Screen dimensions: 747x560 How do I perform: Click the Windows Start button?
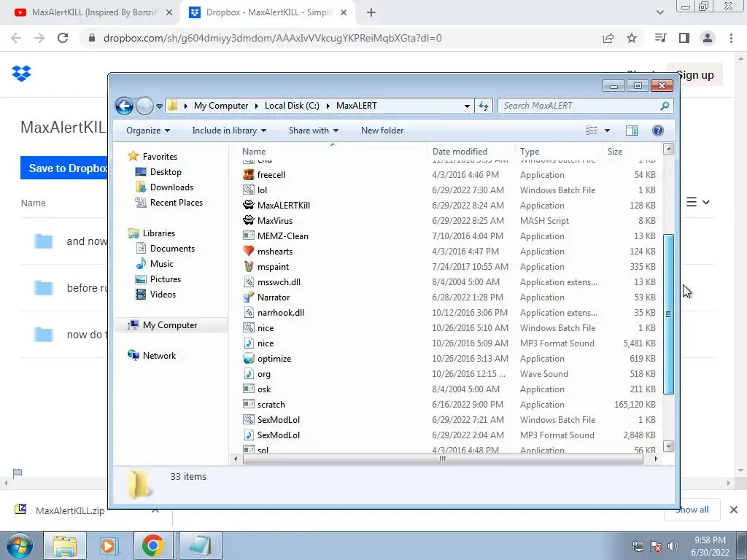pos(20,545)
